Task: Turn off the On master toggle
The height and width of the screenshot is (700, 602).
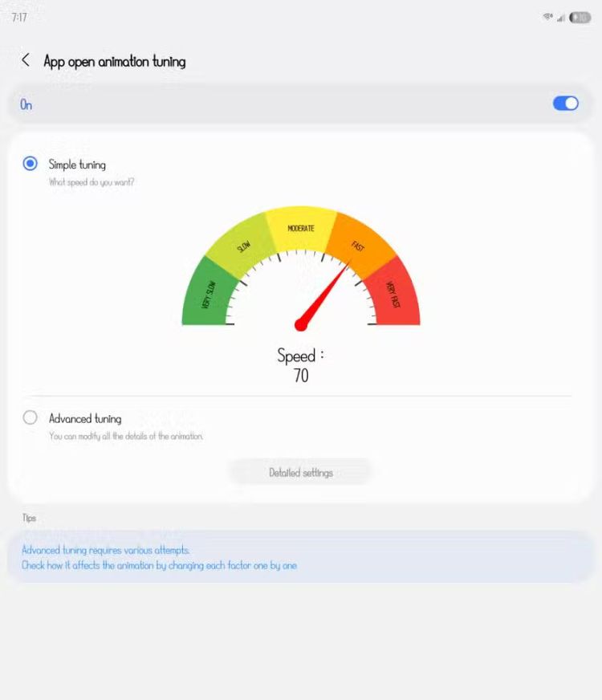Action: tap(565, 104)
